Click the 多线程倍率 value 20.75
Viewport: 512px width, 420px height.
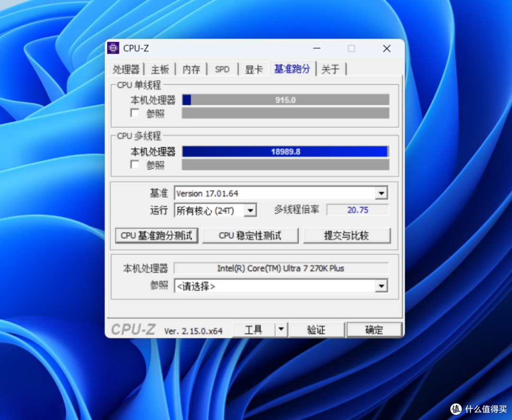click(x=358, y=210)
